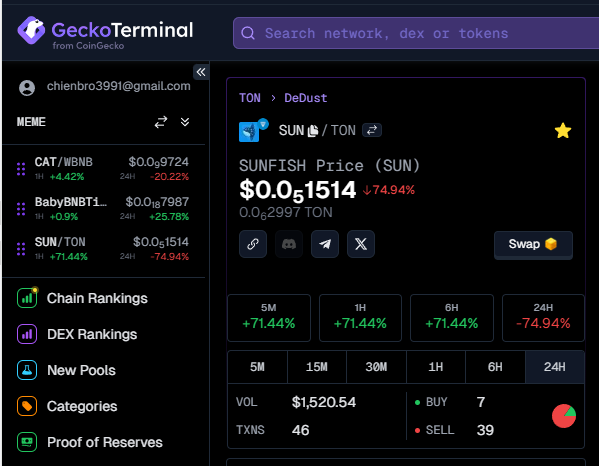Collapse the sidebar with the double-chevron button

(x=201, y=71)
